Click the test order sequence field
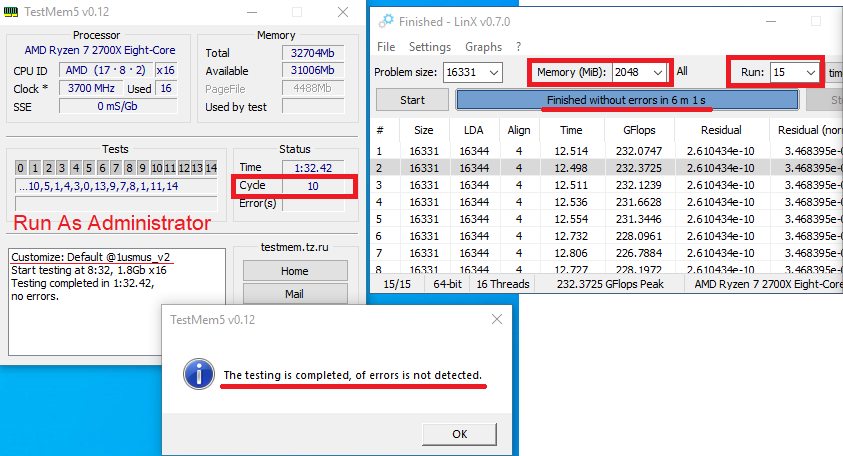The image size is (843, 456). click(x=116, y=186)
